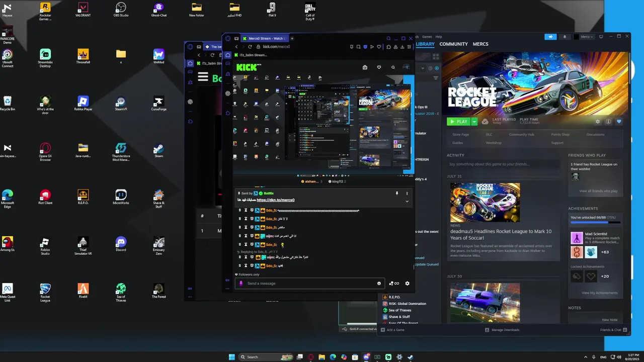Click Kick site search magnifier icon
Image resolution: width=644 pixels, height=362 pixels.
pos(393,67)
